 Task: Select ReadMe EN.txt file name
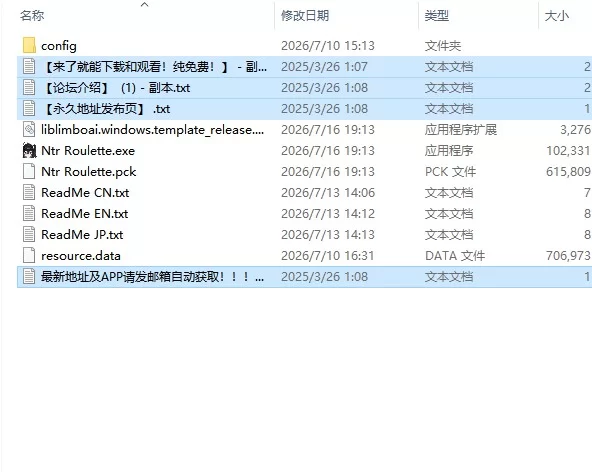85,214
